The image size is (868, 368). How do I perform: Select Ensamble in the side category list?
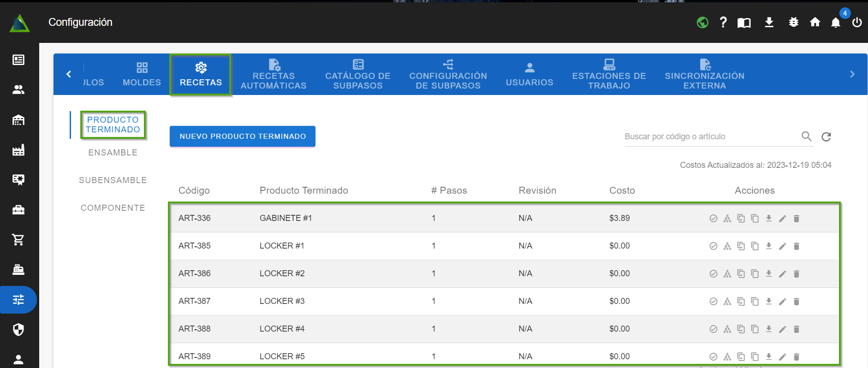[x=113, y=153]
